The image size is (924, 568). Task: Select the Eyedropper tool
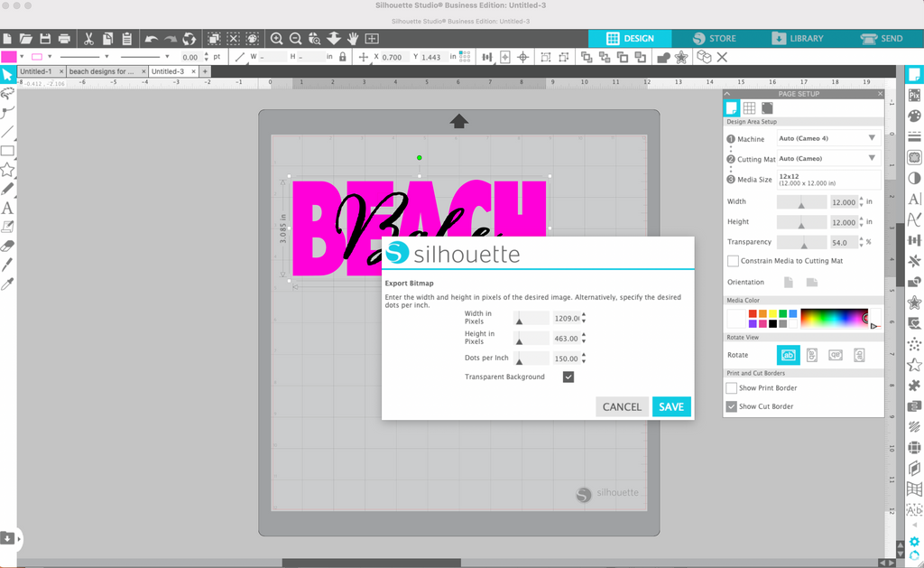(x=7, y=284)
